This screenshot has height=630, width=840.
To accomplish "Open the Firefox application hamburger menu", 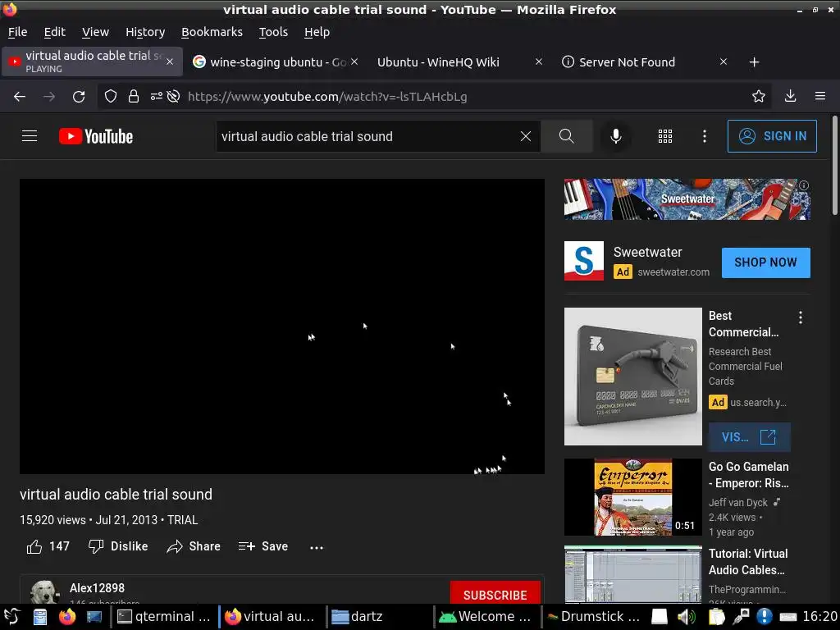I will 820,97.
